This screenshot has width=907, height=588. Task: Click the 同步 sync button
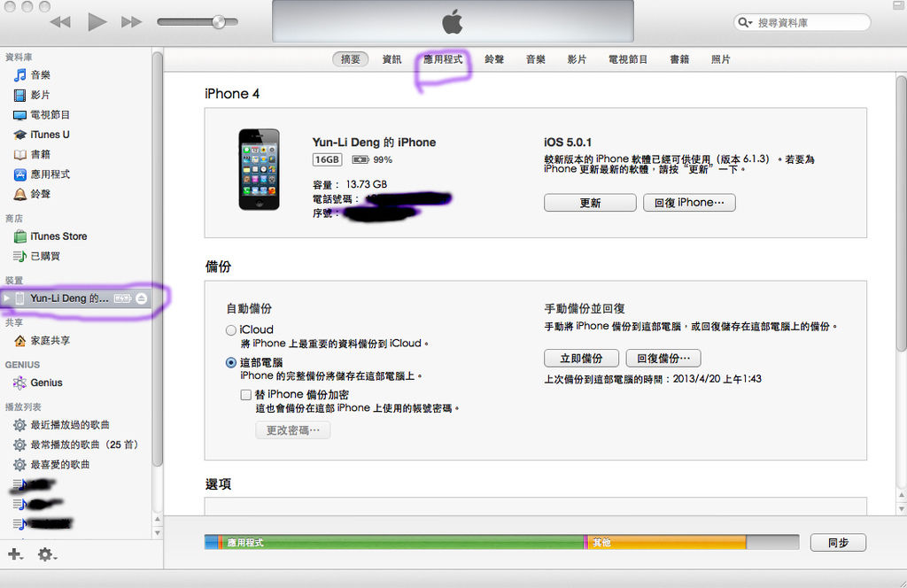(838, 543)
